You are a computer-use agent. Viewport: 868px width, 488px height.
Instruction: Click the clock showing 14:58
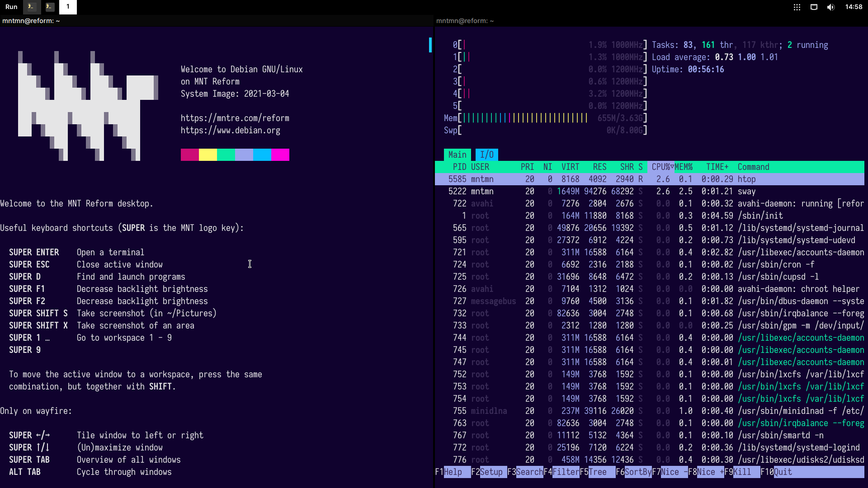pyautogui.click(x=854, y=7)
